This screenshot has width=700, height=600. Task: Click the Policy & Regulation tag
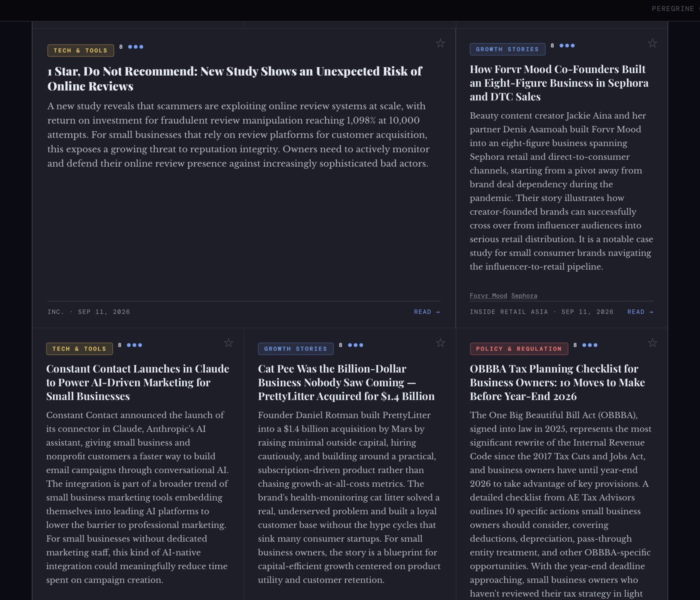pyautogui.click(x=519, y=348)
